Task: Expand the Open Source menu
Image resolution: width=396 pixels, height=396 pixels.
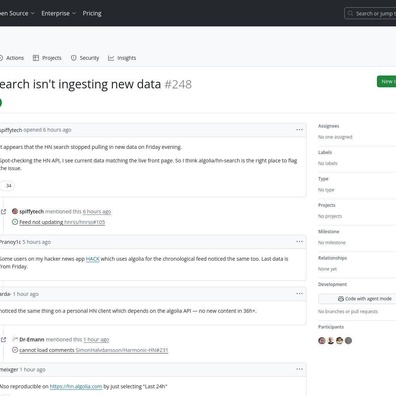Action: [x=17, y=13]
